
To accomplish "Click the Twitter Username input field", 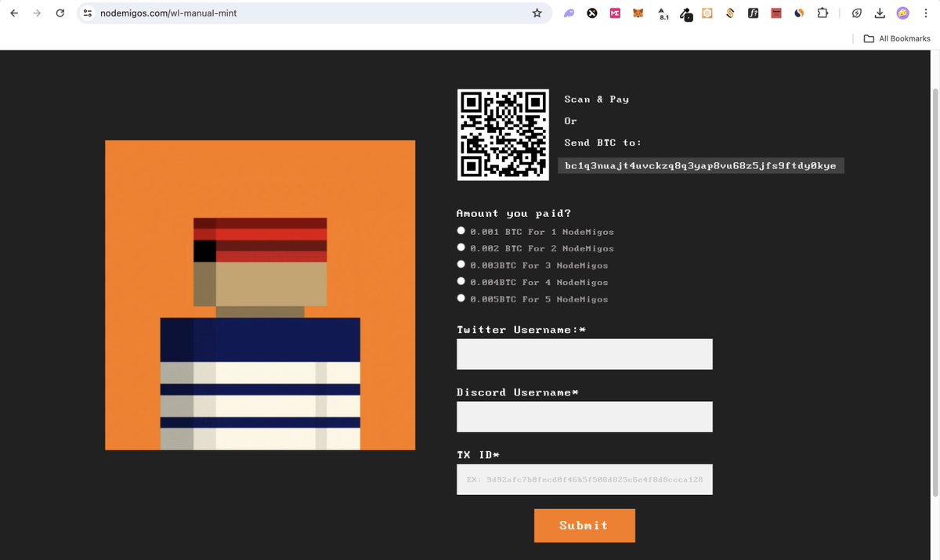I will [584, 354].
